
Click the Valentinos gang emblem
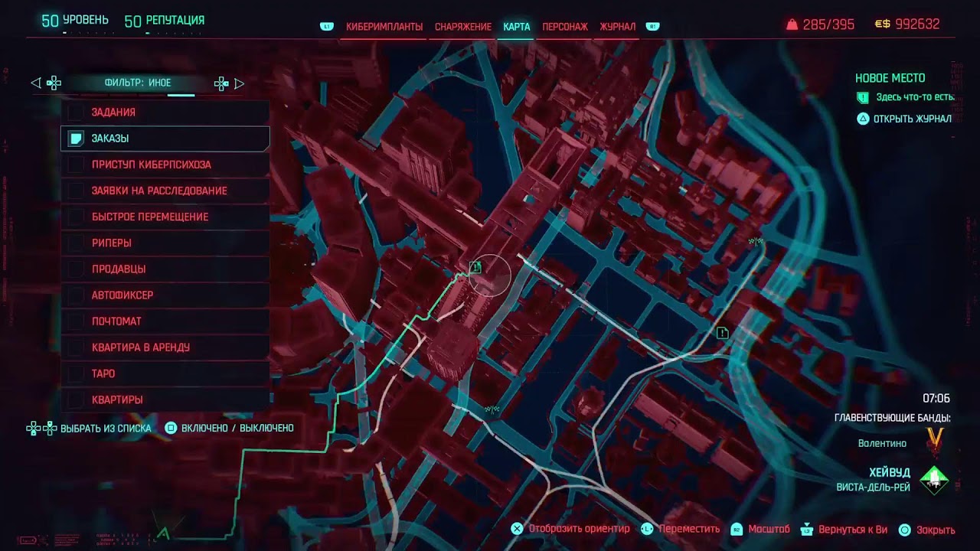[934, 438]
